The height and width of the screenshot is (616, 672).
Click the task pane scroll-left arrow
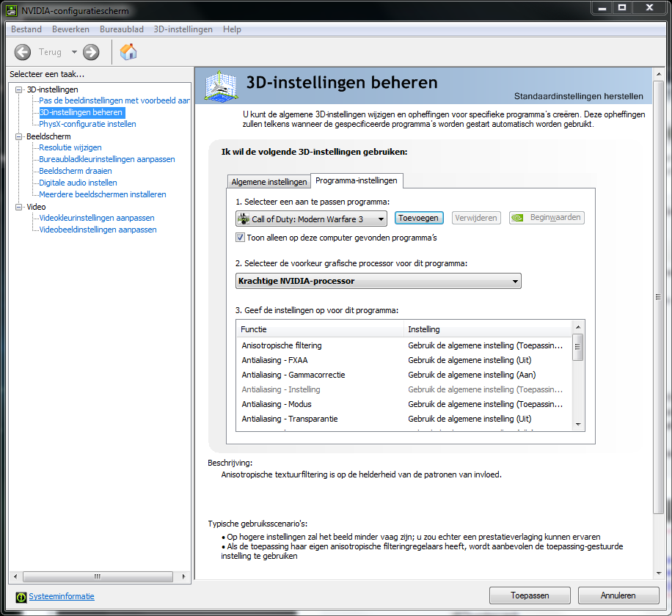[15, 576]
